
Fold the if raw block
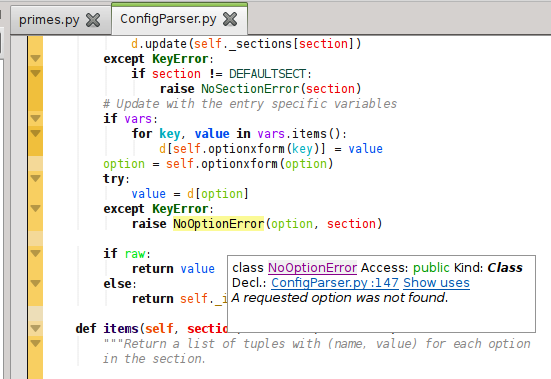point(35,253)
